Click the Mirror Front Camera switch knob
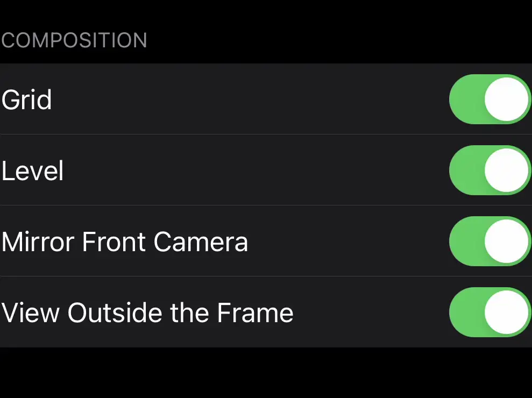The width and height of the screenshot is (532, 398). (x=506, y=241)
